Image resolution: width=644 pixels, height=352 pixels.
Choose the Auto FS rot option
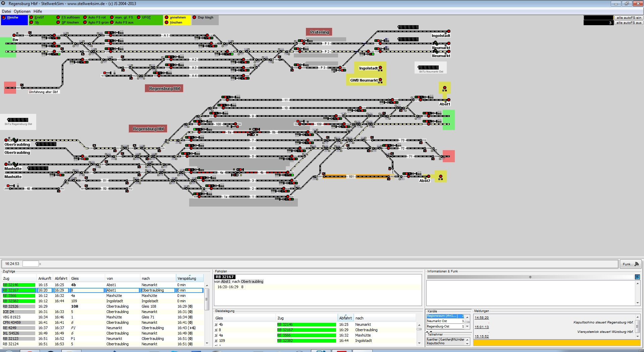pyautogui.click(x=85, y=17)
